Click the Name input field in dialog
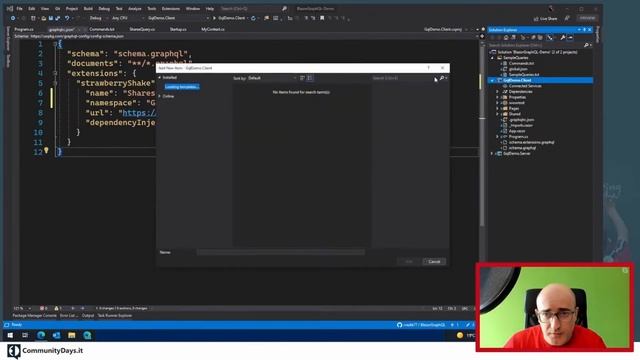This screenshot has height=360, width=640. click(x=281, y=252)
